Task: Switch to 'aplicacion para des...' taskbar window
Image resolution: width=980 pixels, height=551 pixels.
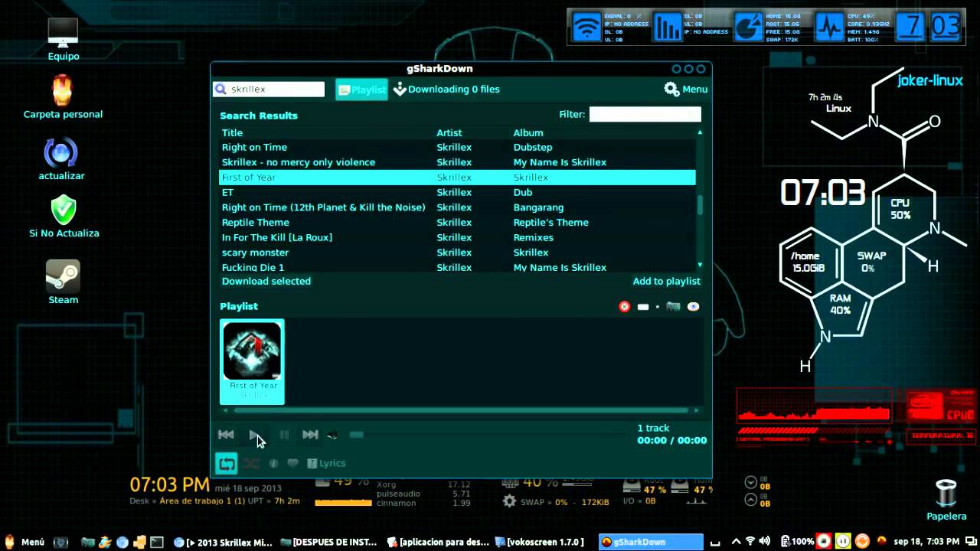Action: (437, 542)
